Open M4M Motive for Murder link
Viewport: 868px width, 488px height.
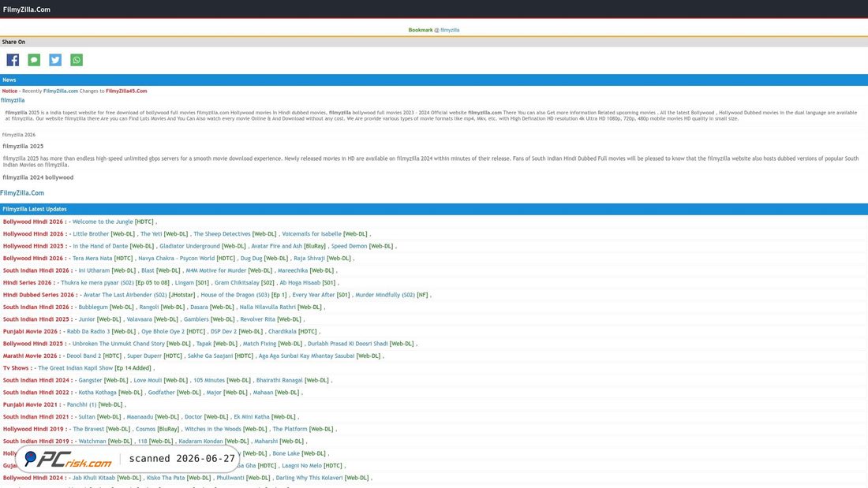(216, 270)
